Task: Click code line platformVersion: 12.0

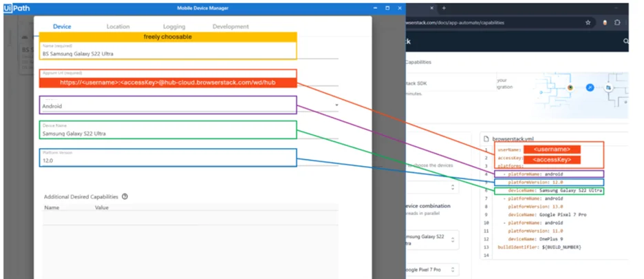Action: pyautogui.click(x=535, y=183)
